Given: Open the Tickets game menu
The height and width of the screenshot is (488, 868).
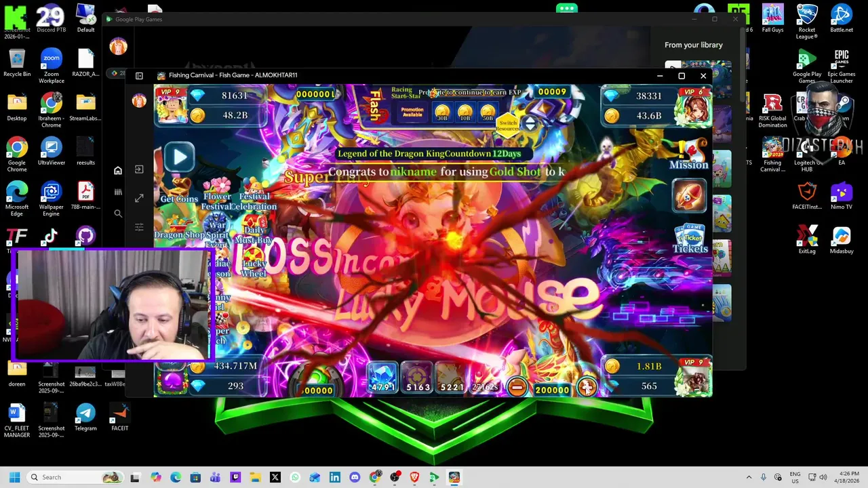Looking at the screenshot, I should pyautogui.click(x=690, y=239).
